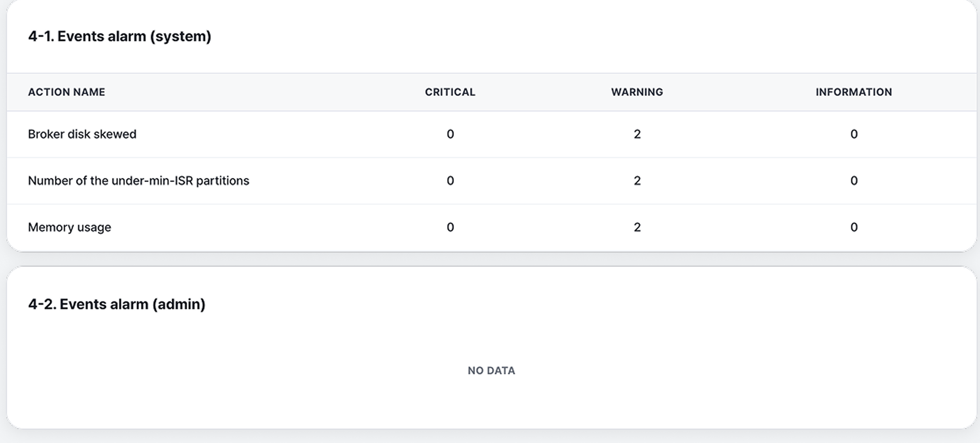This screenshot has width=980, height=443.
Task: Select the Broker disk skewed row
Action: tap(82, 134)
